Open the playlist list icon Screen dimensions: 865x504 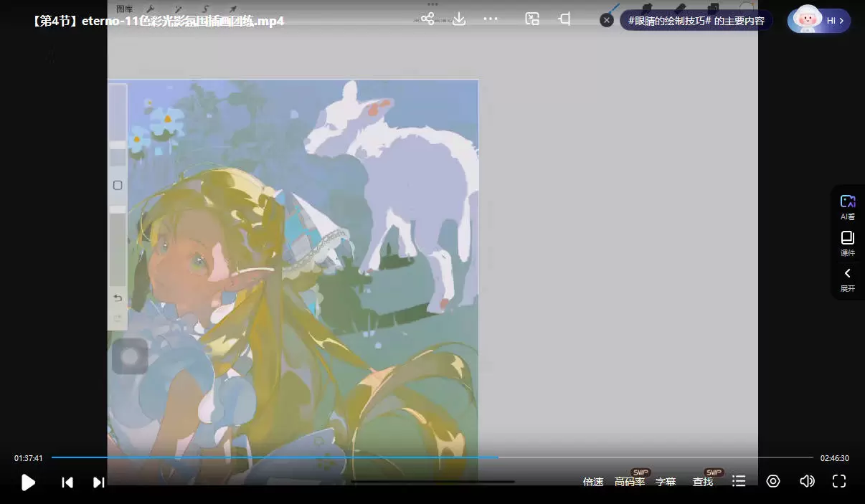pos(739,481)
